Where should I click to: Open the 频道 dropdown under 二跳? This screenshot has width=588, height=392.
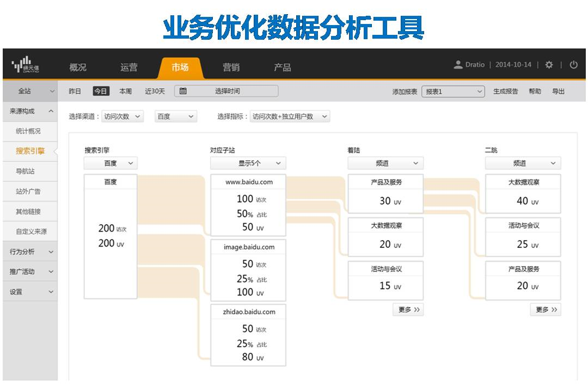click(x=523, y=163)
